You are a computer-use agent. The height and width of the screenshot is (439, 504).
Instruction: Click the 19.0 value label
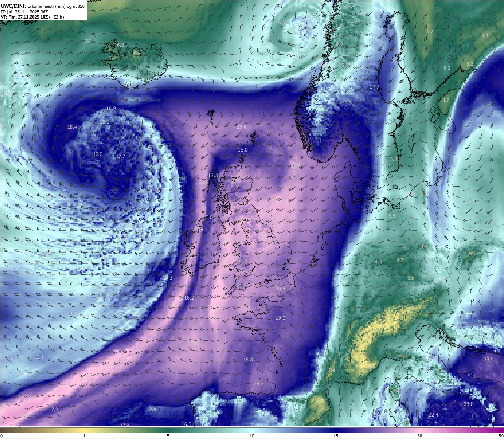coord(280,318)
